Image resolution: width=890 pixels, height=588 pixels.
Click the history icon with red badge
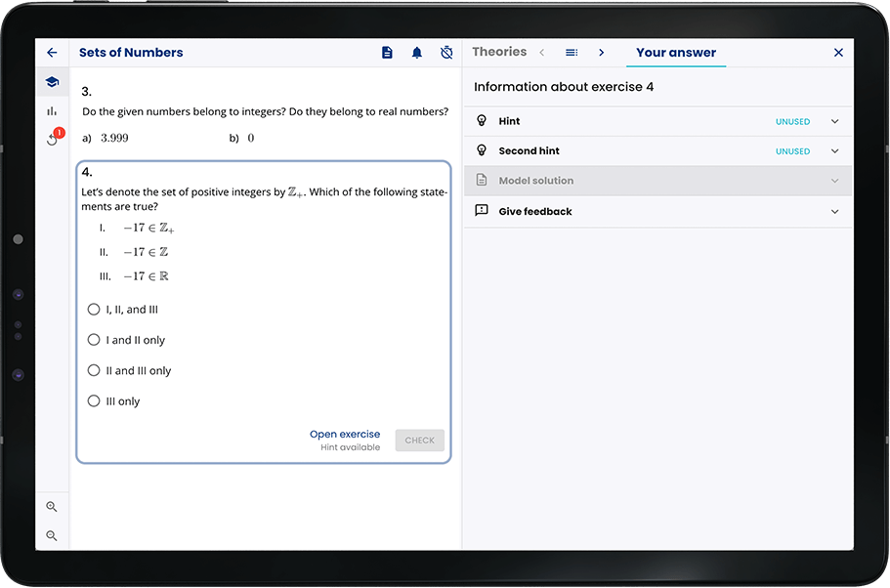click(52, 139)
